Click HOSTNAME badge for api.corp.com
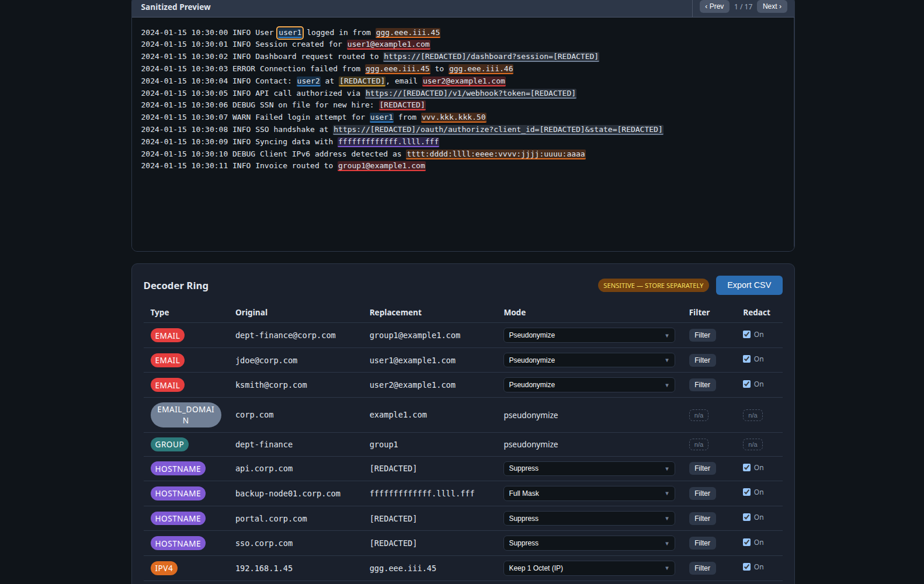Image resolution: width=924 pixels, height=584 pixels. pyautogui.click(x=178, y=469)
